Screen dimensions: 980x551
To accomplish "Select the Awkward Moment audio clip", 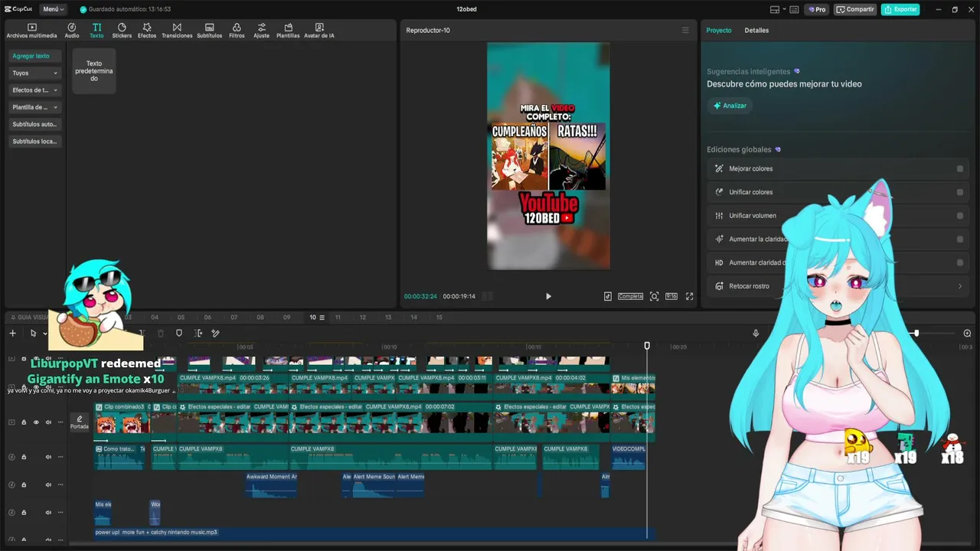I will click(271, 485).
